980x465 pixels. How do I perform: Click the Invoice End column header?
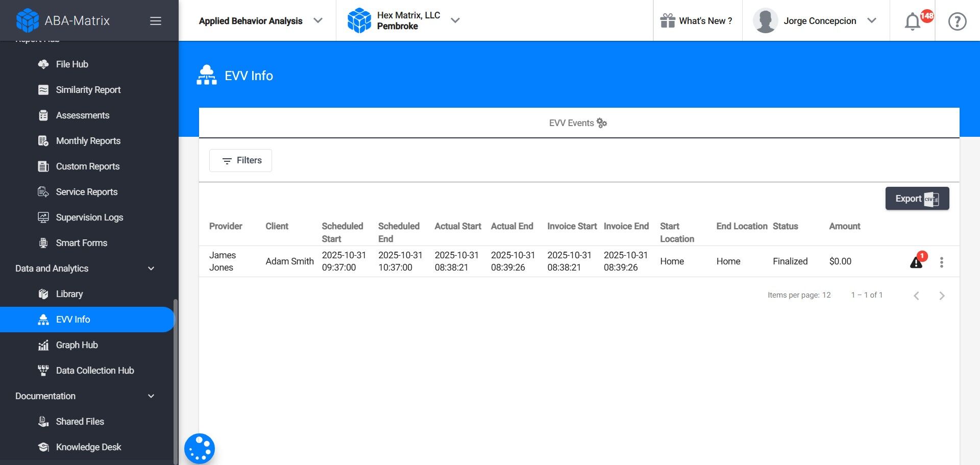coord(626,226)
